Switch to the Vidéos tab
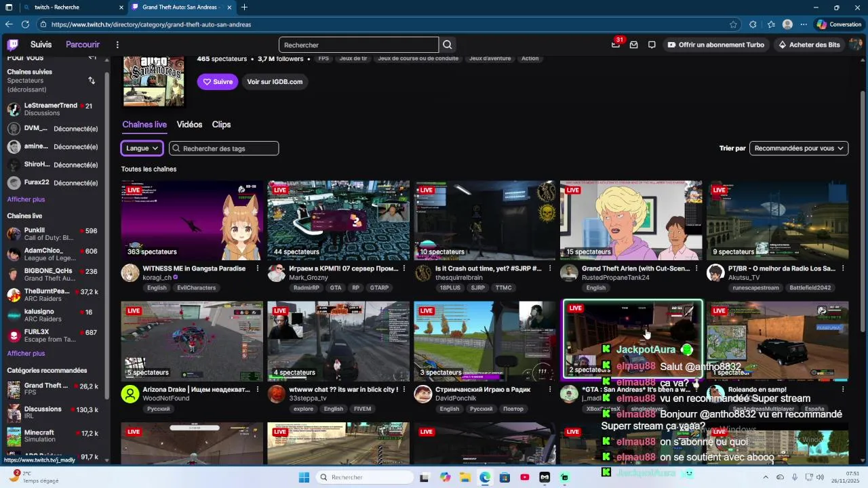868x488 pixels. [189, 125]
